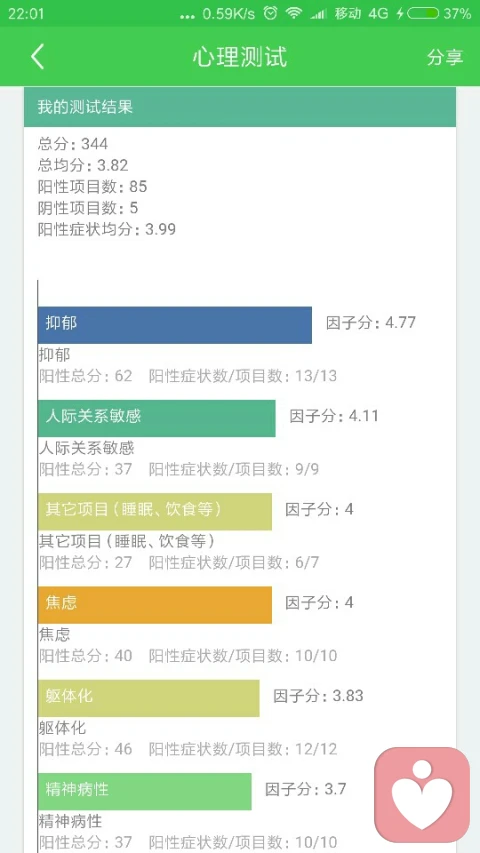Tap the green 人际关系敏感 bar
The width and height of the screenshot is (480, 853).
[157, 418]
